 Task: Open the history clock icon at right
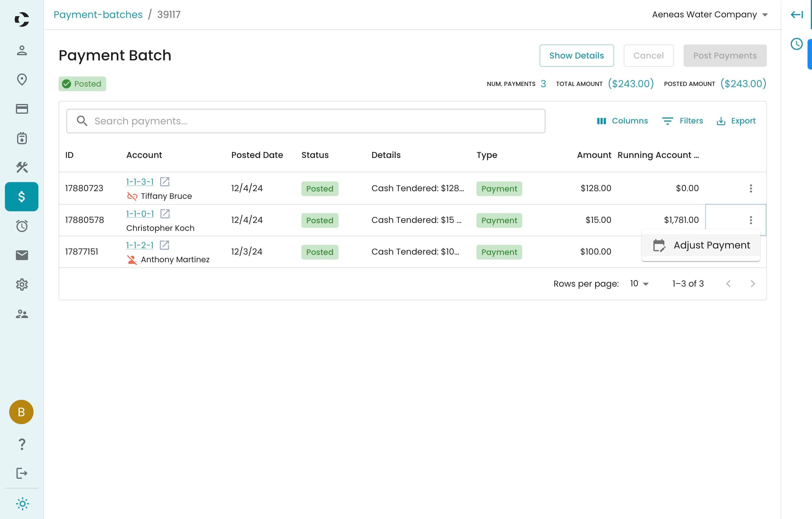[x=796, y=44]
